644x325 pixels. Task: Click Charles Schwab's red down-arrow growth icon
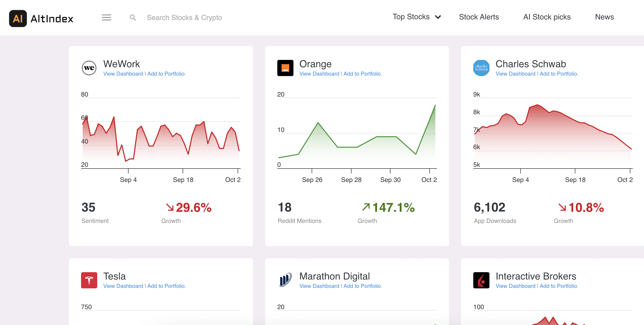point(562,207)
